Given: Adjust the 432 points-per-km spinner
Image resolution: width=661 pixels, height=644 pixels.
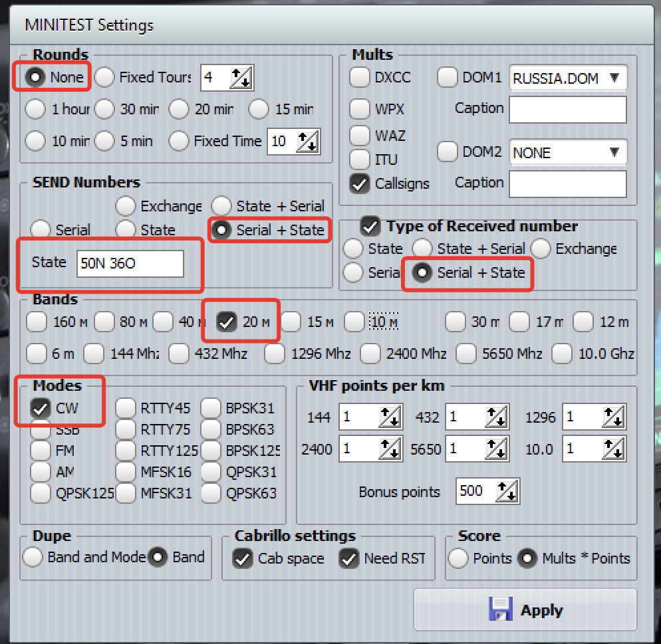Looking at the screenshot, I should (497, 417).
